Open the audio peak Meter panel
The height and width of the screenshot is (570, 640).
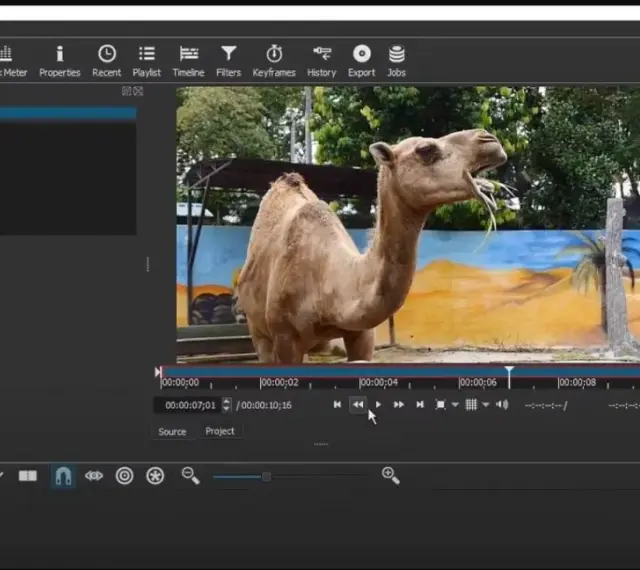12,61
